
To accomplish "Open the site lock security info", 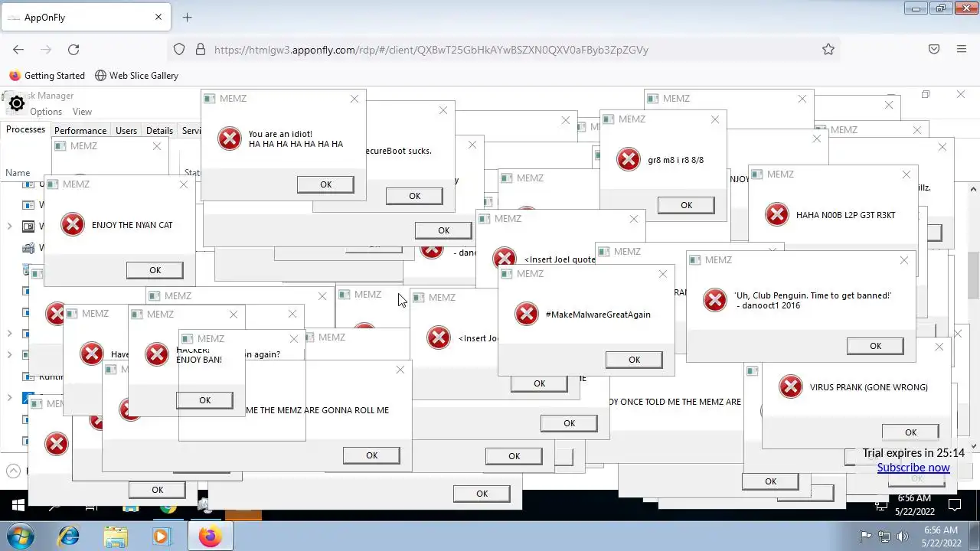I will click(x=201, y=49).
